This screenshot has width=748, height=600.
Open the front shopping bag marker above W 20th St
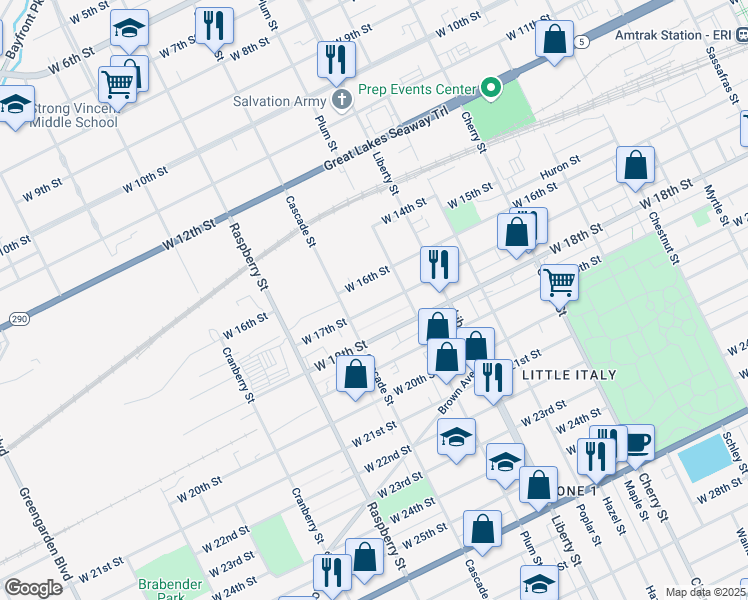446,359
